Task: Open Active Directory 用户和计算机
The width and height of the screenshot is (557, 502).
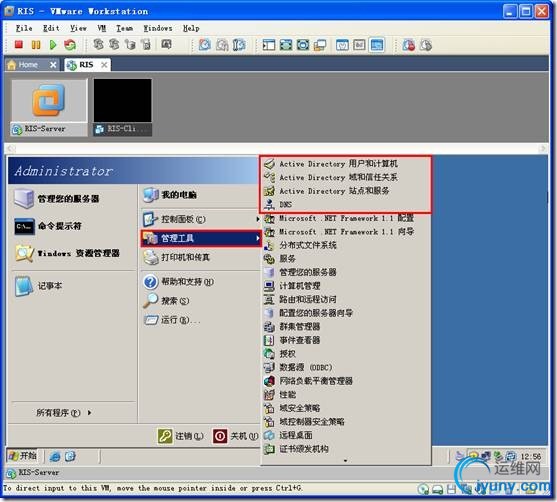Action: click(x=338, y=164)
